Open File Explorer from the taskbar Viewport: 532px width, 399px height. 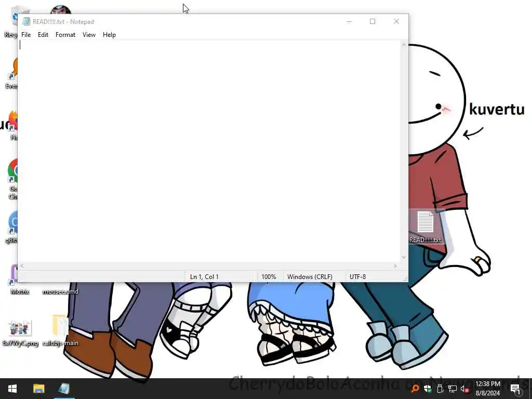click(x=38, y=389)
